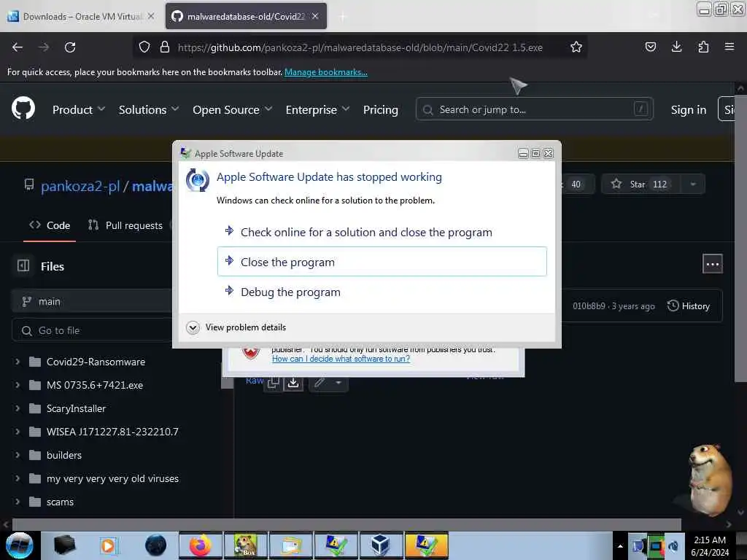This screenshot has height=560, width=747.
Task: Open the media player taskbar icon
Action: (108, 545)
